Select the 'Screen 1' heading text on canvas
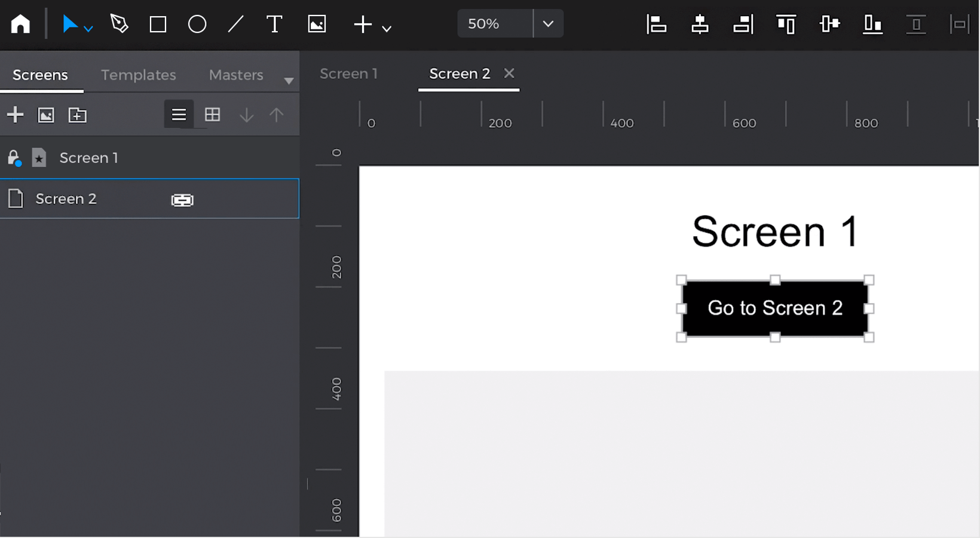The image size is (980, 538). (x=775, y=232)
